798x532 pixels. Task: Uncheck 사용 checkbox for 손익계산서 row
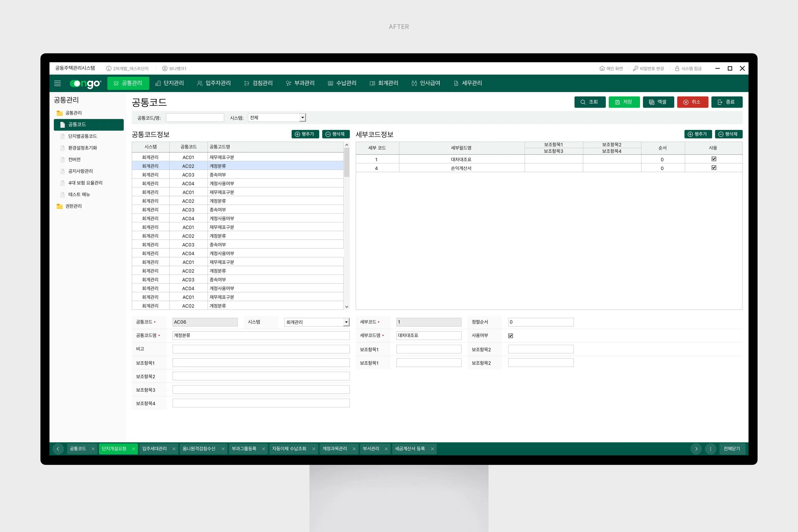(714, 168)
